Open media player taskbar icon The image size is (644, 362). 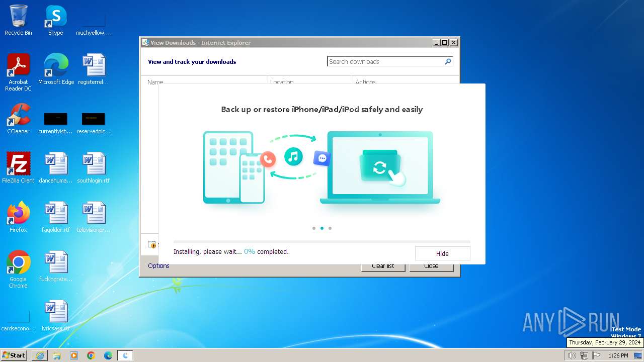(x=74, y=355)
